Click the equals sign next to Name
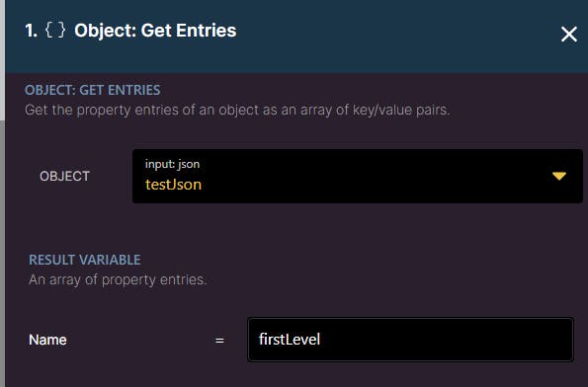Screen dimensions: 588x387 click(x=219, y=341)
